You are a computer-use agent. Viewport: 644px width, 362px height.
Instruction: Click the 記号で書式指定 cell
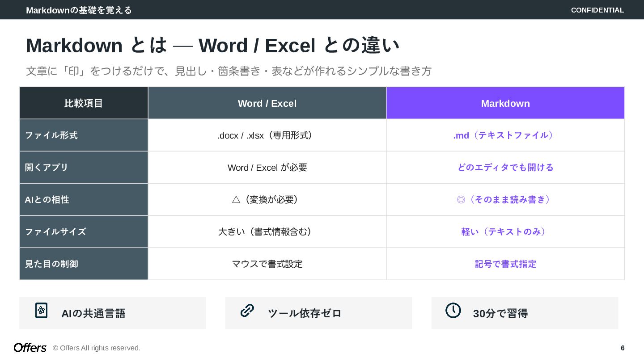pyautogui.click(x=505, y=264)
